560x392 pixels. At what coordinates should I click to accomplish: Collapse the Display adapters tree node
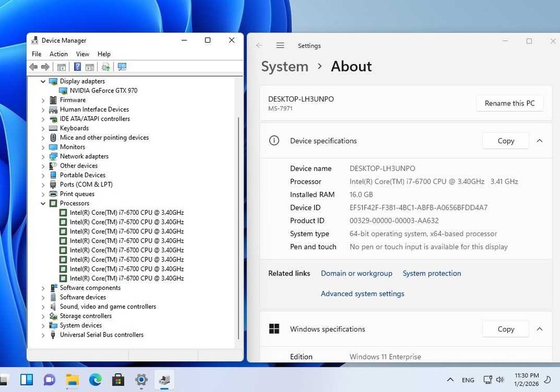click(x=43, y=81)
